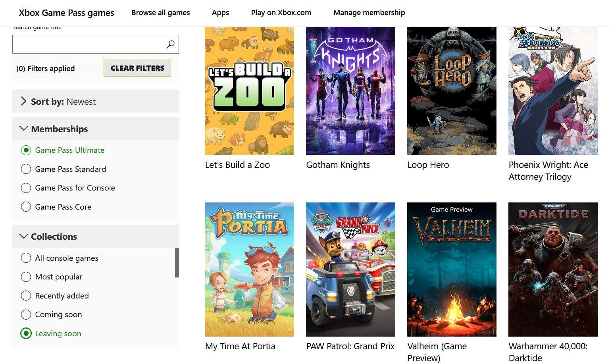Open the Valheim Game Preview cover
Viewport: 610px width, 364px height.
[x=452, y=270]
